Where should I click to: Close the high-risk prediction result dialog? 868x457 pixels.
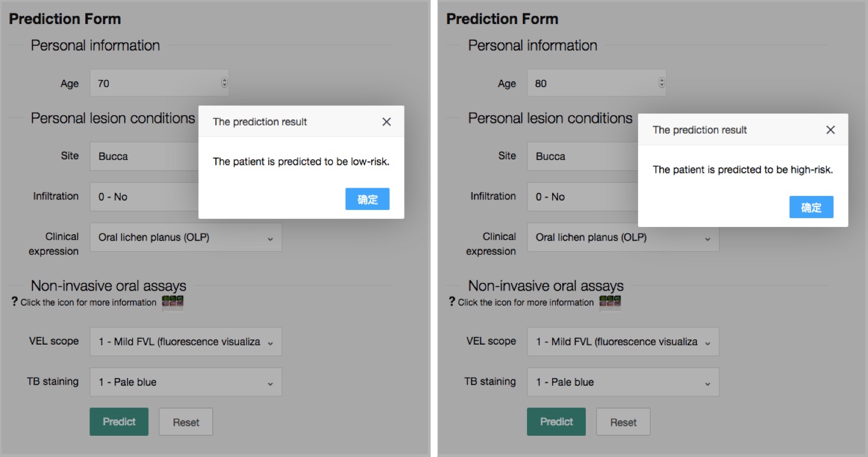coord(830,130)
